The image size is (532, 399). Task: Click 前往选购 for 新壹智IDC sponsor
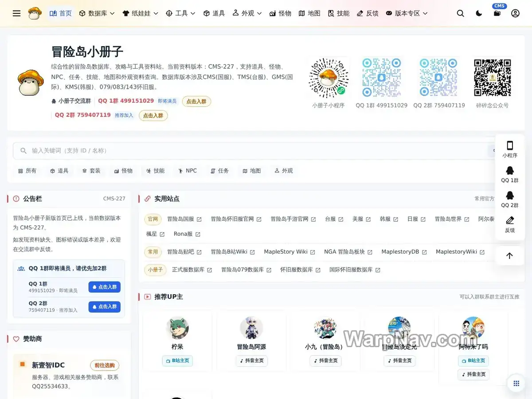pos(105,365)
